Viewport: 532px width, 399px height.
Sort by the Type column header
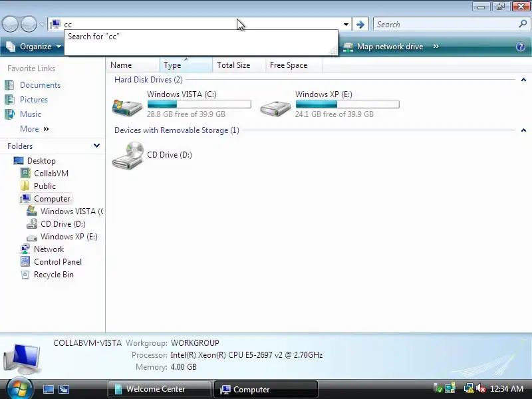(x=186, y=65)
